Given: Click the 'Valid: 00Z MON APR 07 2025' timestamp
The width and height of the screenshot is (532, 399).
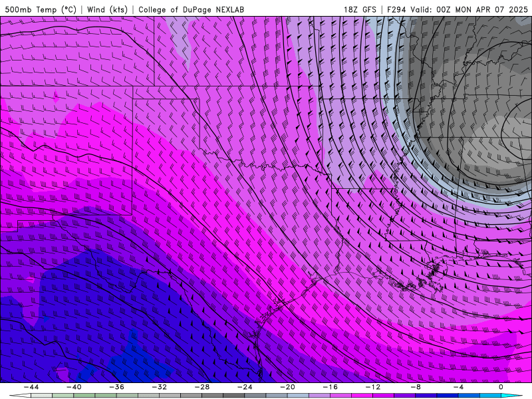Looking at the screenshot, I should (x=469, y=9).
